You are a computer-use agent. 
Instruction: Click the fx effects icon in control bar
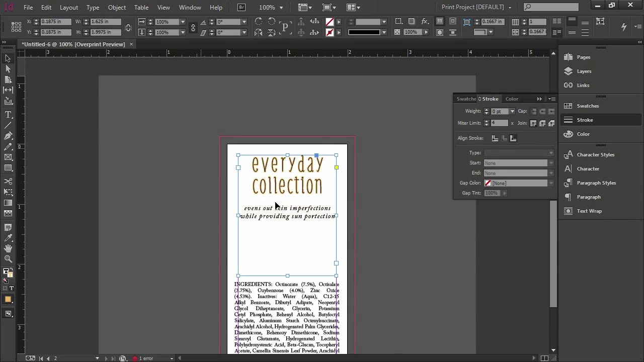pos(425,22)
